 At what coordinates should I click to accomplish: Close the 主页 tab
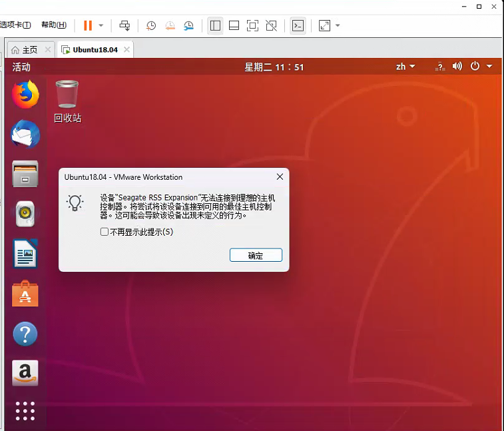pos(48,49)
